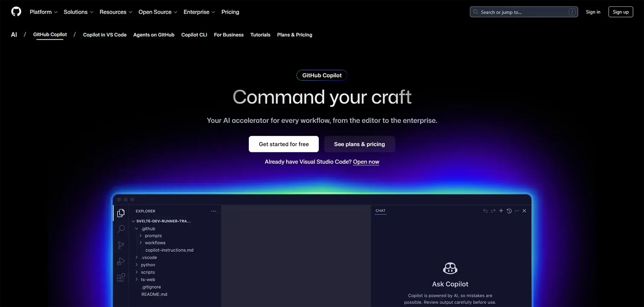Viewport: 644px width, 307px height.
Task: Open the For Business tab
Action: (229, 35)
